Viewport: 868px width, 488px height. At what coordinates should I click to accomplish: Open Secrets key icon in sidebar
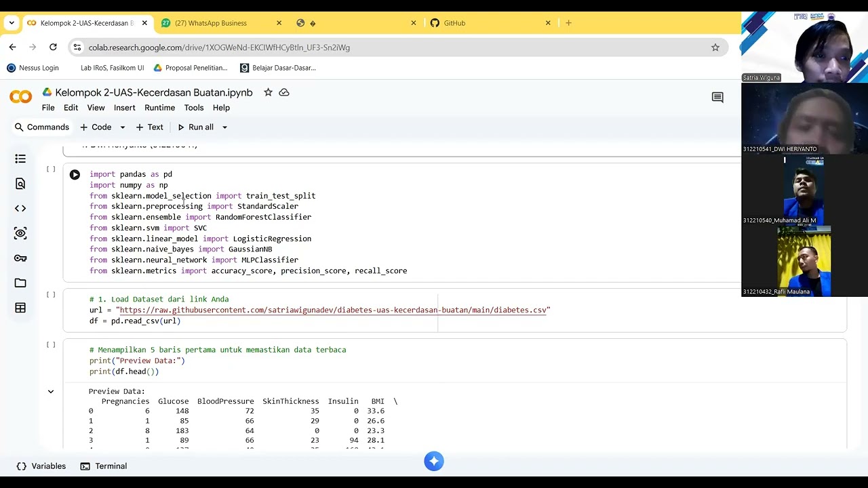pyautogui.click(x=20, y=258)
